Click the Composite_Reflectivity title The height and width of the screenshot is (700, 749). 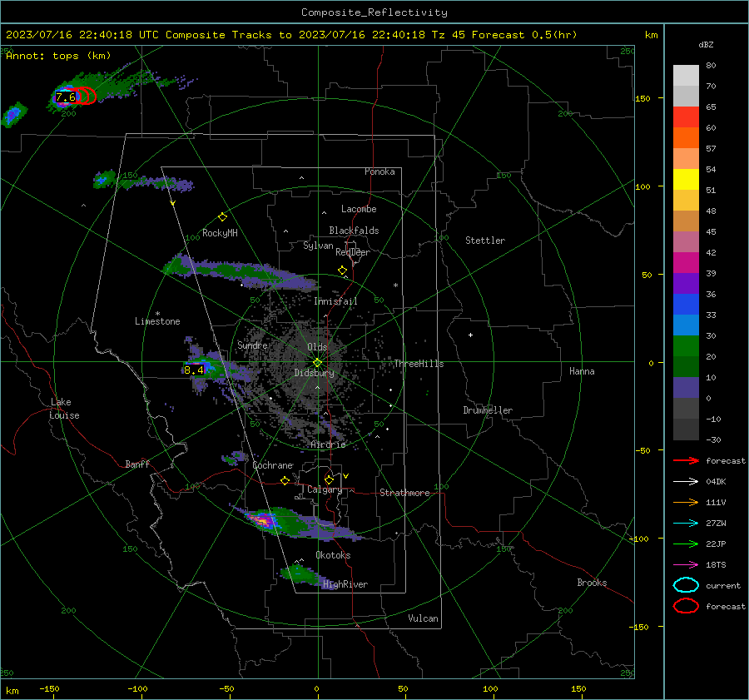(x=374, y=12)
